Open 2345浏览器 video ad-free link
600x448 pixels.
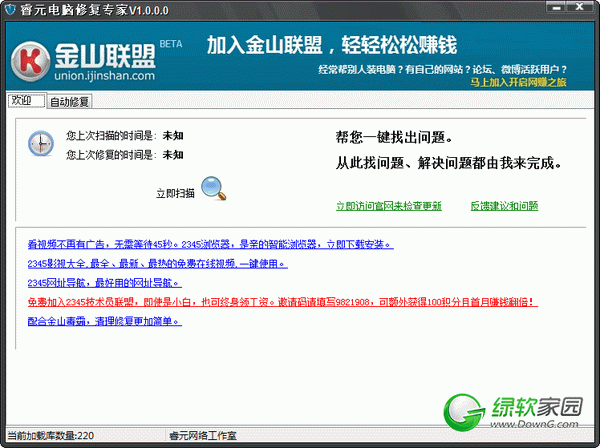(210, 244)
